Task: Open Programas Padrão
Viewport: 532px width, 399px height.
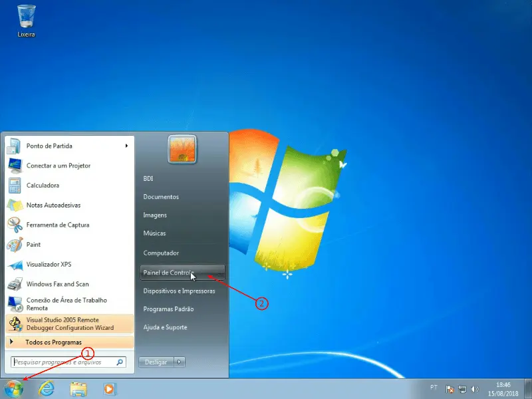Action: coord(168,309)
